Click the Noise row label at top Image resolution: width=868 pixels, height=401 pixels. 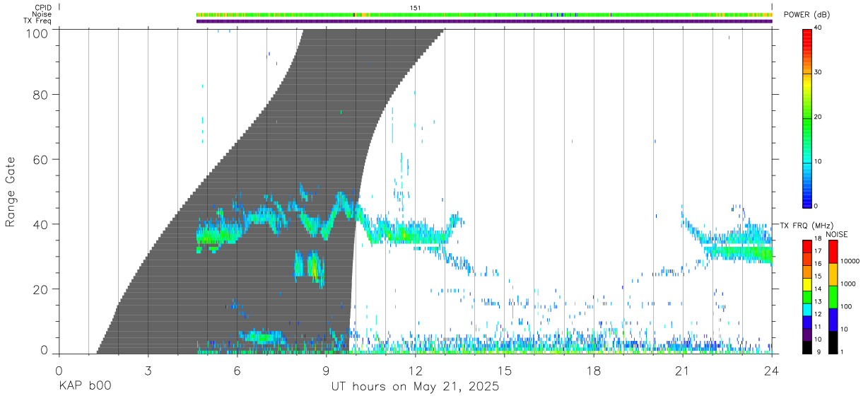(41, 13)
